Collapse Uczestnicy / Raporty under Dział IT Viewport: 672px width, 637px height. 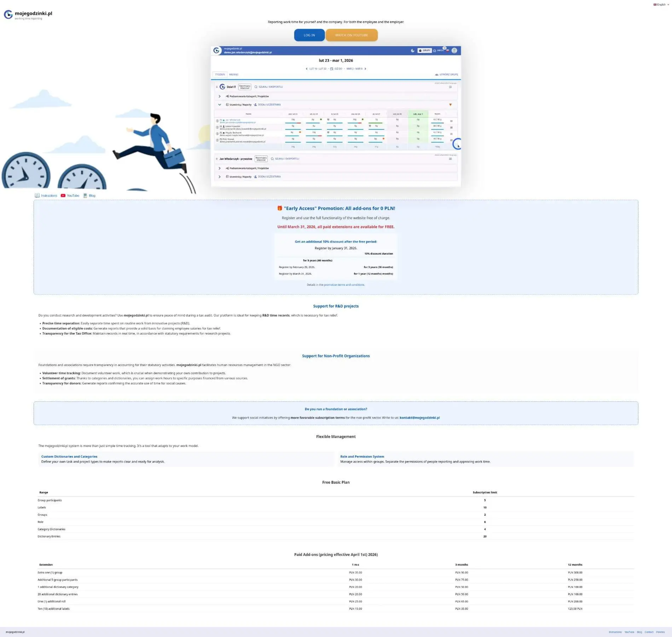(x=219, y=105)
